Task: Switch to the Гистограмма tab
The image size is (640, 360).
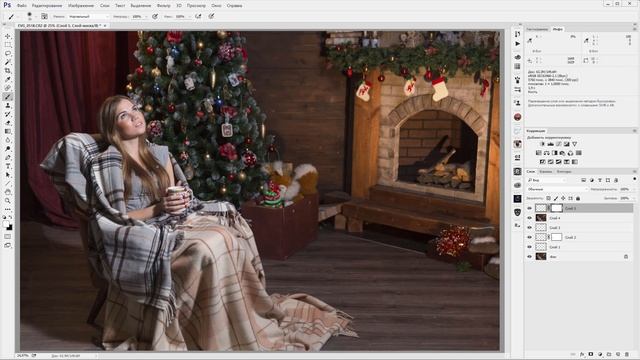Action: 537,29
